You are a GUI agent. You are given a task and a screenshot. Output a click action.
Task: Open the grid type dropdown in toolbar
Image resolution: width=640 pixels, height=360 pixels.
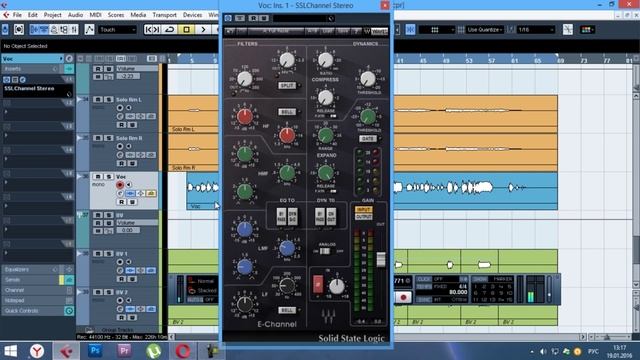(437, 30)
